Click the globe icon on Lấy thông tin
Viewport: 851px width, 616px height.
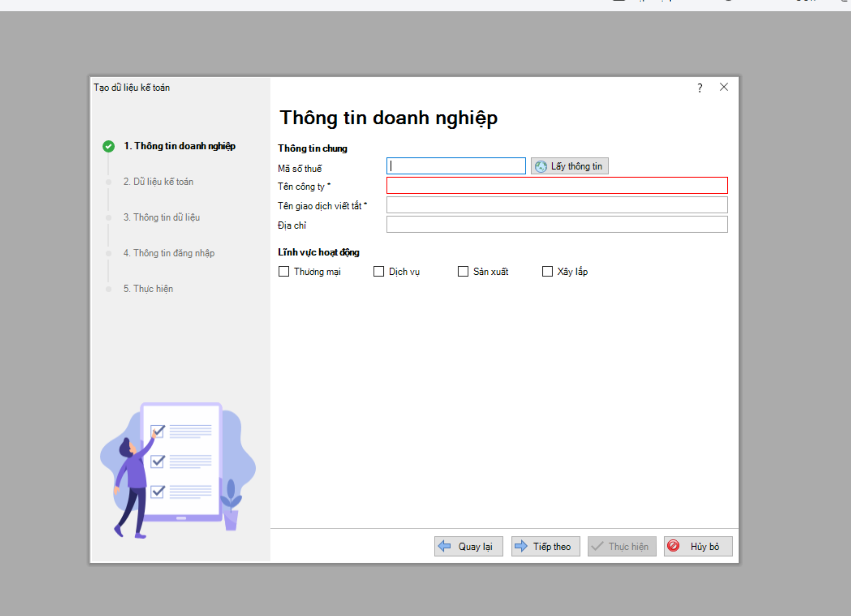point(541,166)
